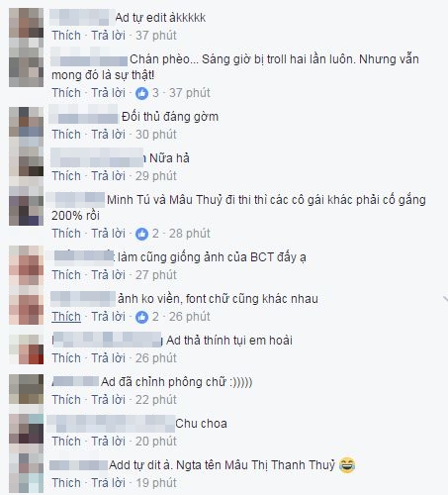
Task: Open the 19 phút timestamp link
Action: tap(156, 483)
